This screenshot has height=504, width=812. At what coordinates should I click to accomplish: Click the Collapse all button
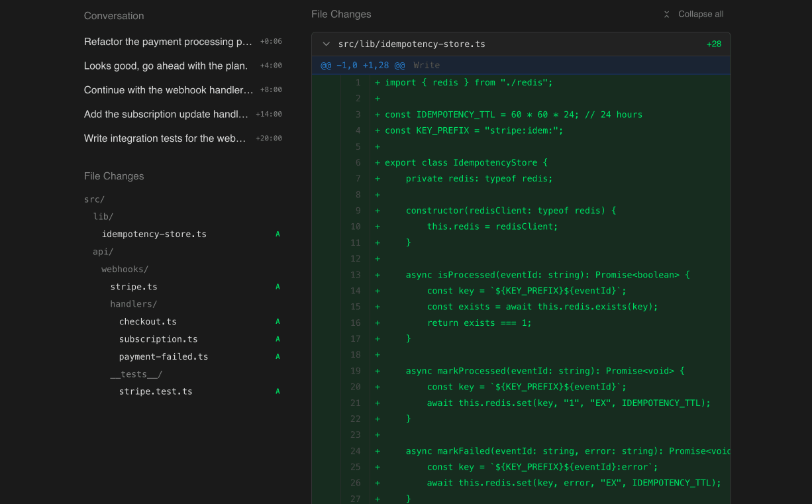tap(693, 13)
